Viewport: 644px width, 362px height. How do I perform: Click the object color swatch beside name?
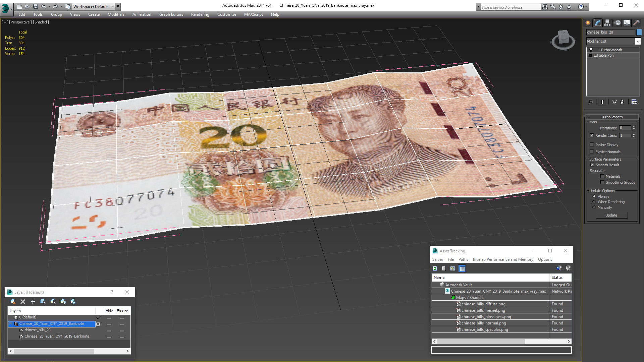[x=639, y=32]
